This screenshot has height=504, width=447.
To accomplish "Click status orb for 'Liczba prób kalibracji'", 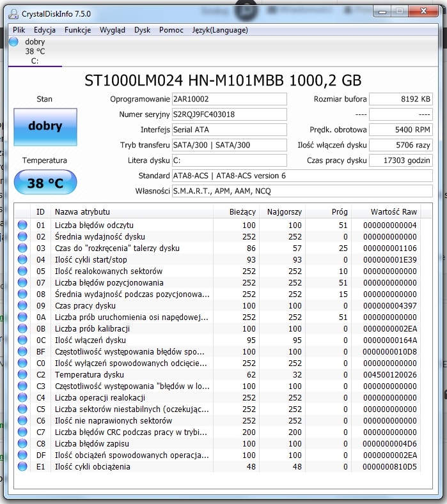I will coord(22,328).
